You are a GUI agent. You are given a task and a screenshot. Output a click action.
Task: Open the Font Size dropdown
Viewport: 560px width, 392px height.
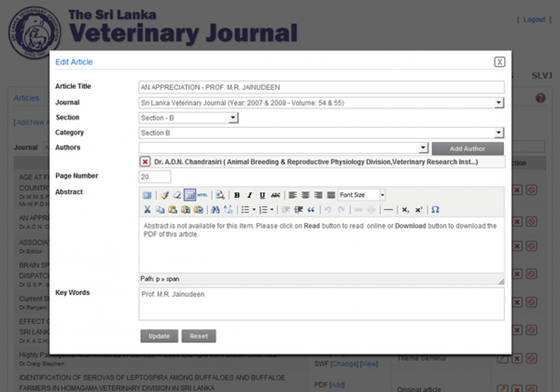click(x=362, y=195)
